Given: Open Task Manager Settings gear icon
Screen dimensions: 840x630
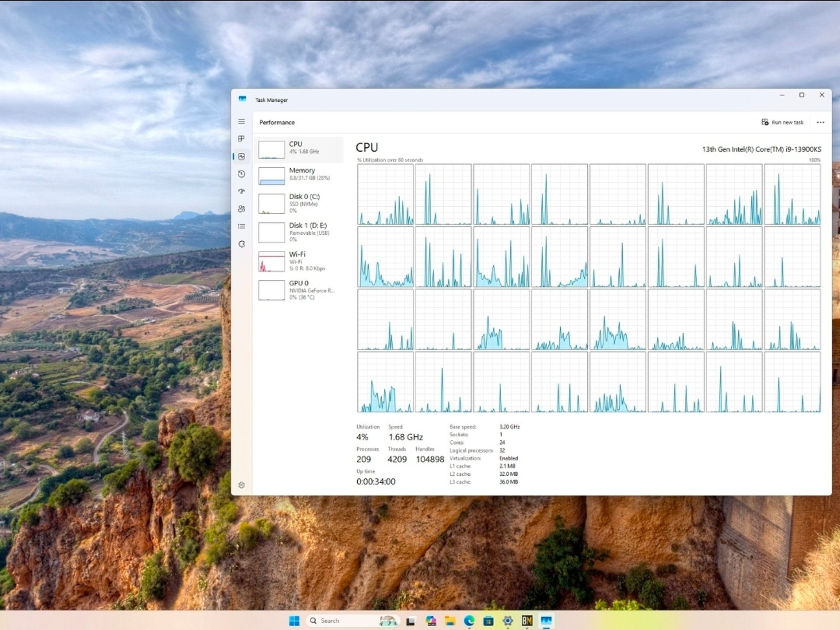Looking at the screenshot, I should (x=242, y=485).
